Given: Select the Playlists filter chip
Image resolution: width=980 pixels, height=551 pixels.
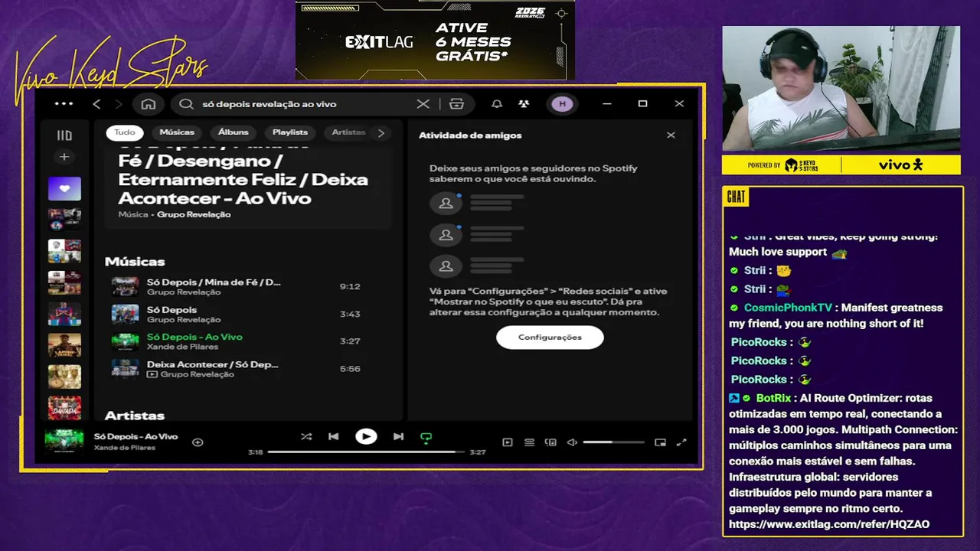Looking at the screenshot, I should pos(290,132).
